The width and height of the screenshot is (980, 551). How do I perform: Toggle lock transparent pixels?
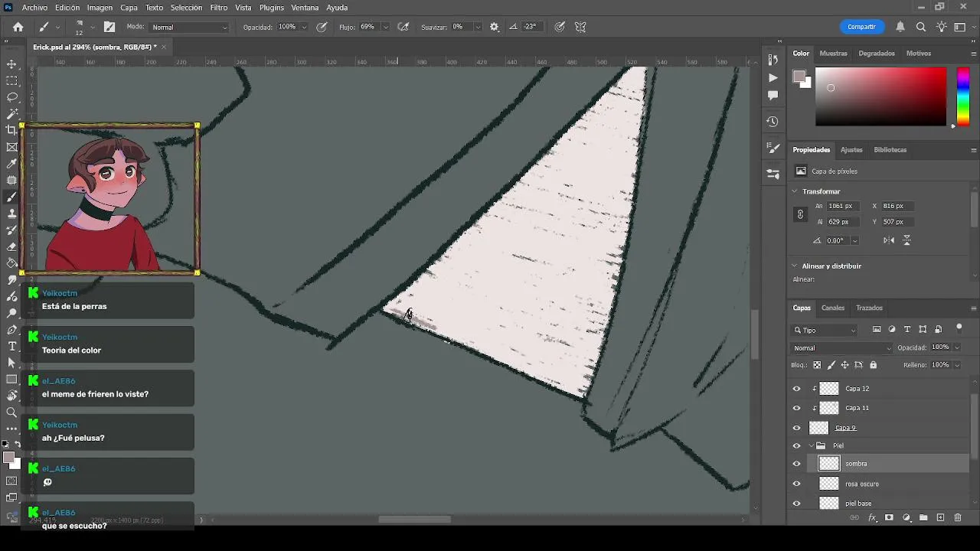[817, 365]
